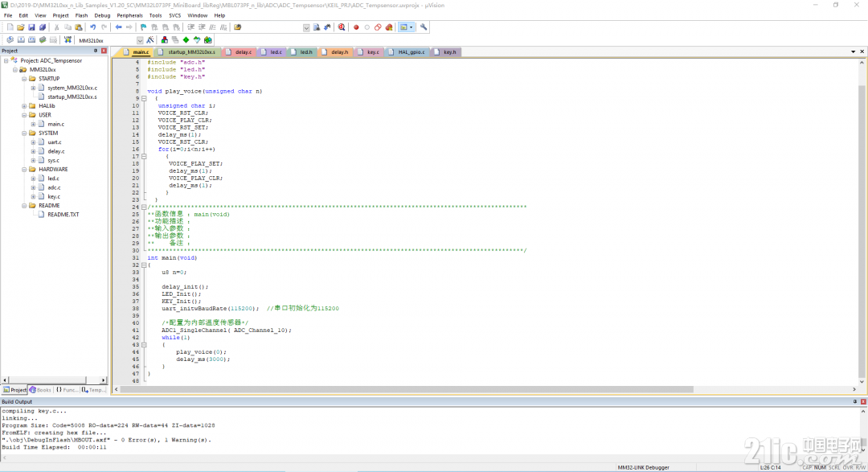Translate the current file using the build toolbar
The image size is (868, 472).
(10, 40)
